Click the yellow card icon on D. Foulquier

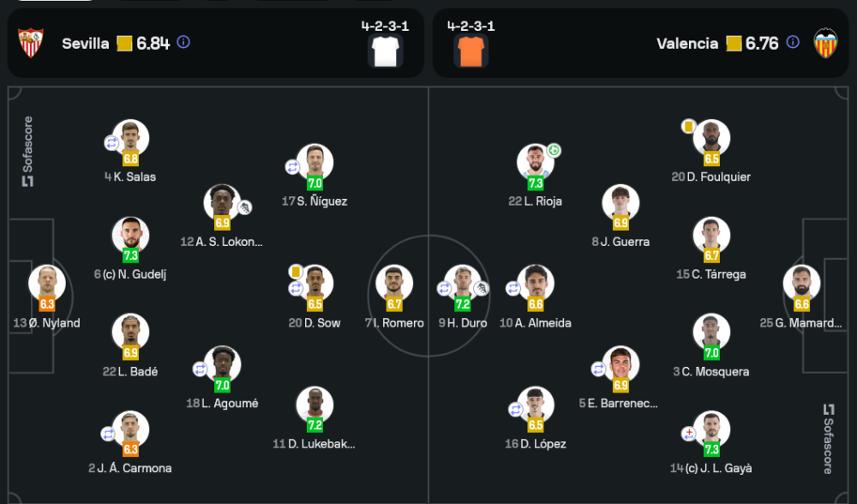(687, 126)
